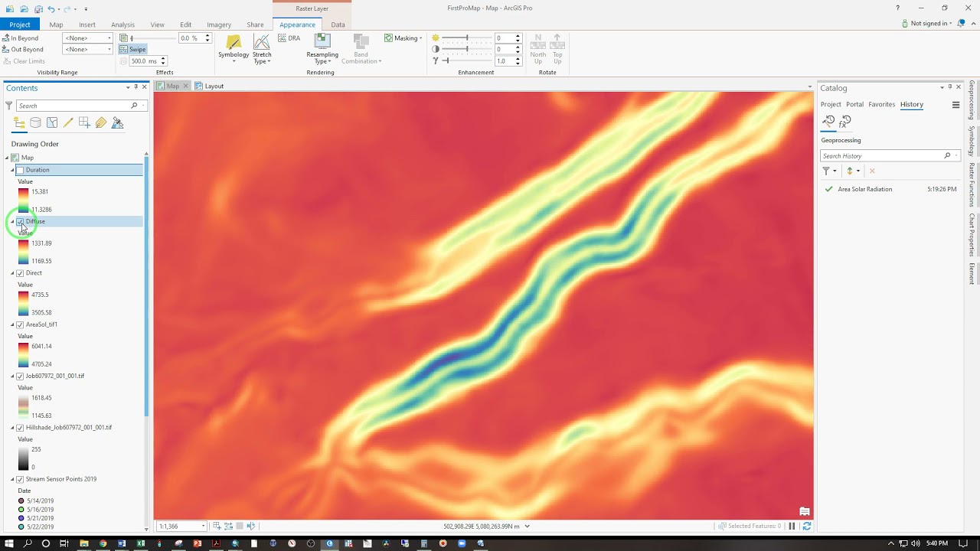
Task: Toggle Hillshade_Job607972 layer visibility
Action: pos(20,428)
